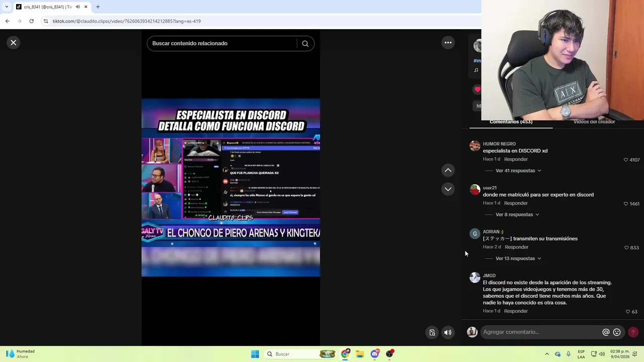Close the TikTok video viewer
This screenshot has height=362, width=644.
click(x=14, y=43)
